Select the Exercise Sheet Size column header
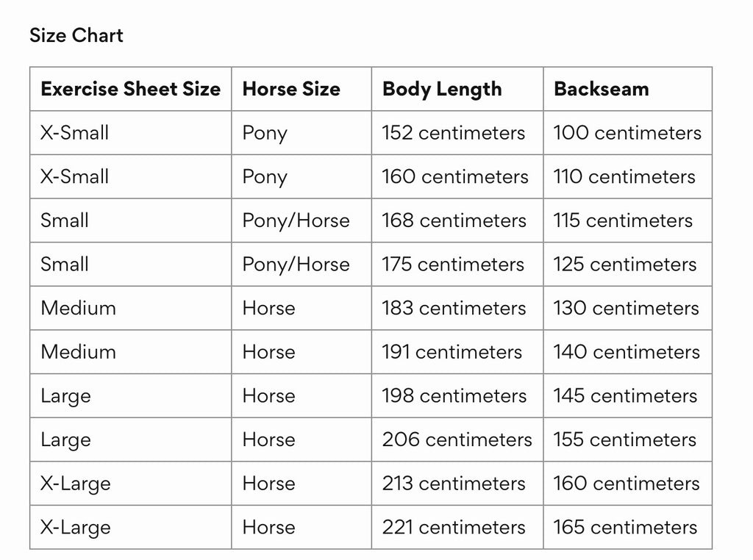Viewport: 753px width, 560px height. pos(131,89)
